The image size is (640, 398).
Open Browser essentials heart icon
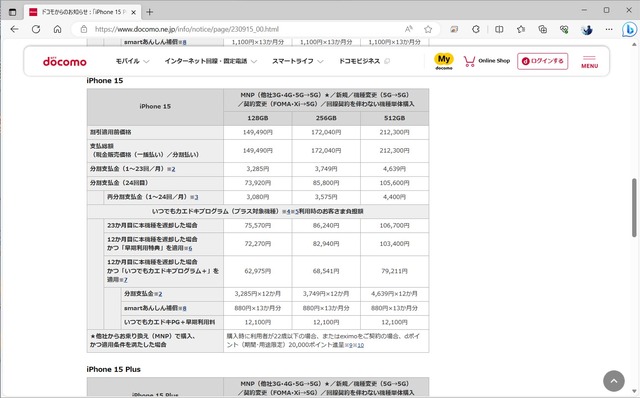564,29
